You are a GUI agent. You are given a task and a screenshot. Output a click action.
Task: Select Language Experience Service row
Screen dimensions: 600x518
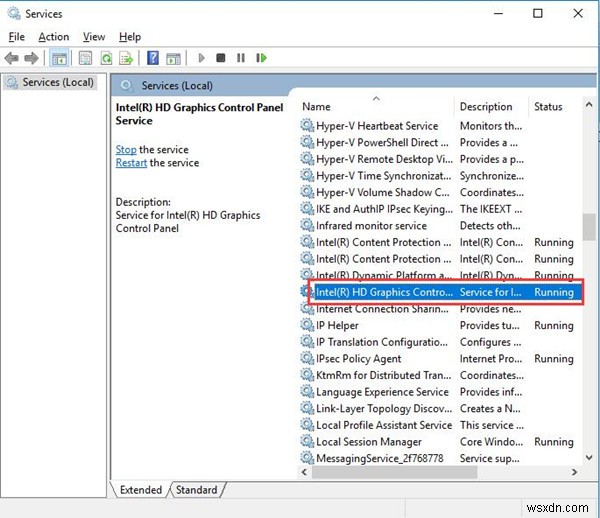pyautogui.click(x=440, y=392)
